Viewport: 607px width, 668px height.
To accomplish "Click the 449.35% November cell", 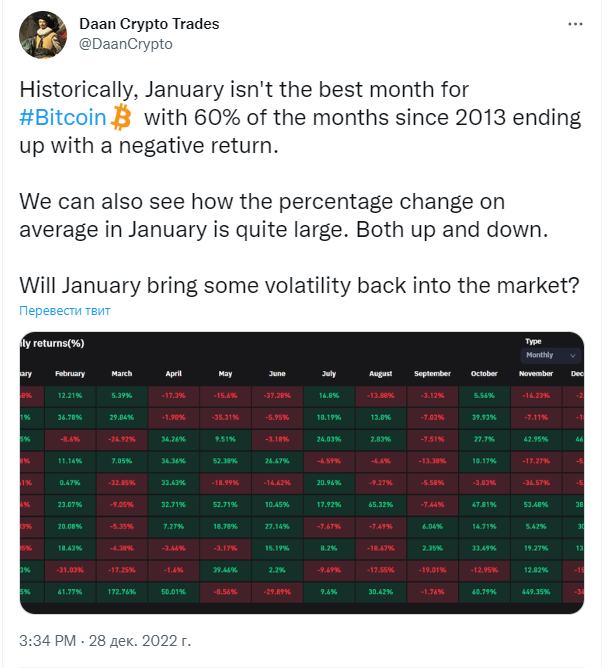I will 536,592.
